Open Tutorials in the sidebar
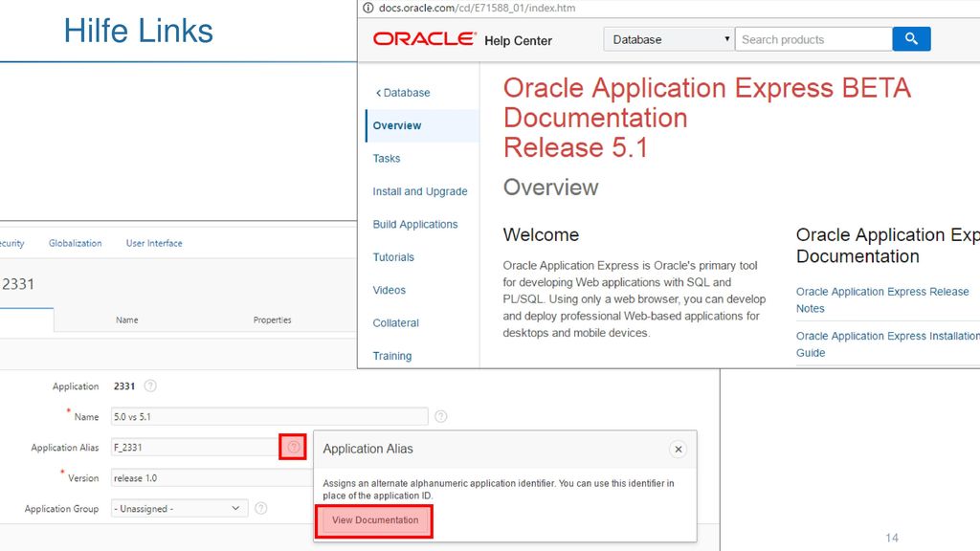 click(393, 257)
